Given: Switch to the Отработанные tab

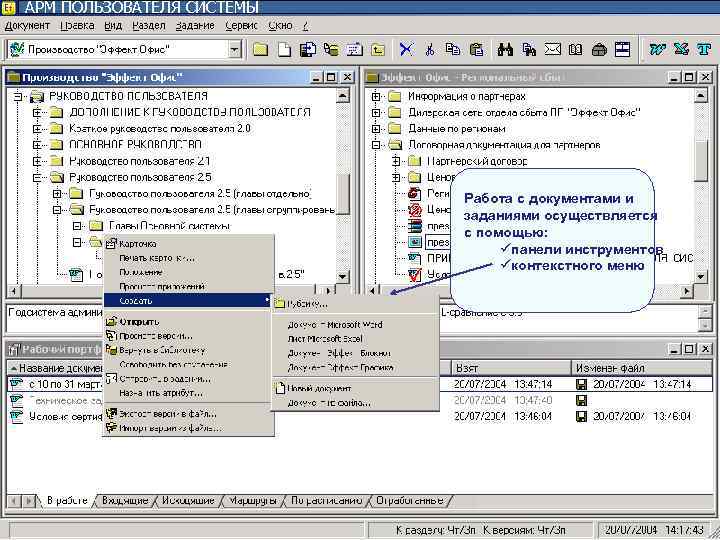Looking at the screenshot, I should click(x=410, y=501).
